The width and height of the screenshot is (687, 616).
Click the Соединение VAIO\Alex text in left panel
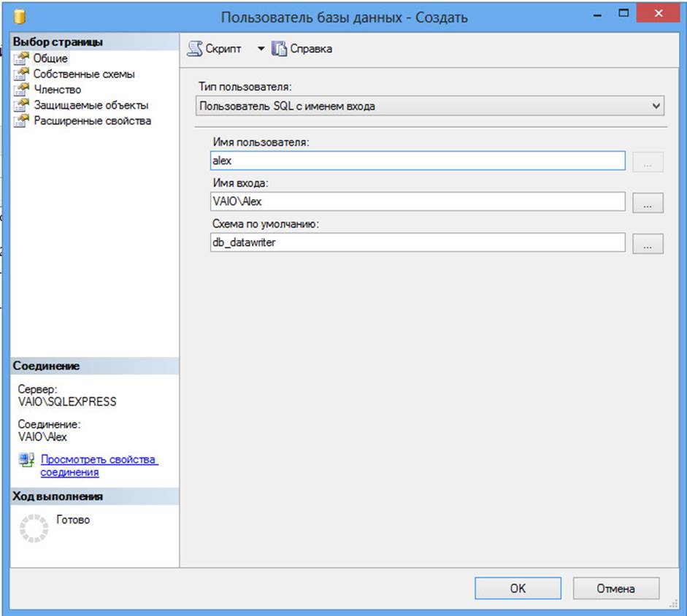click(42, 436)
